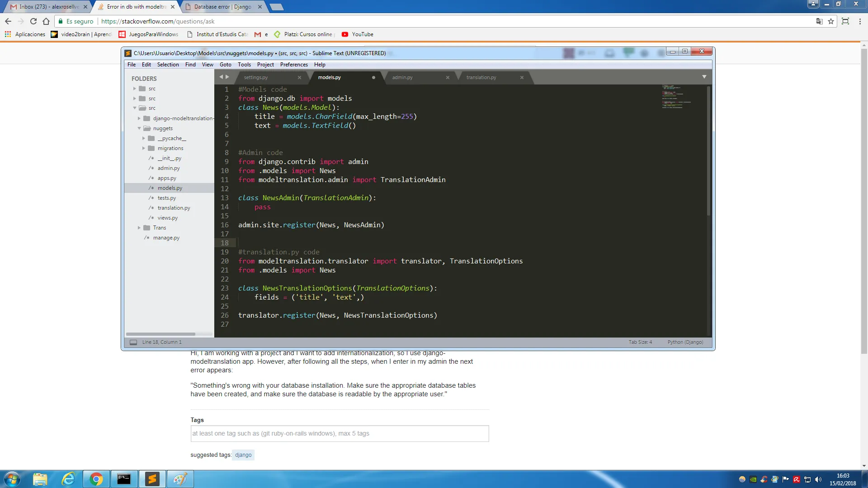Open the Apps grid icon in bookmarks bar
This screenshot has height=488, width=868.
click(x=8, y=34)
